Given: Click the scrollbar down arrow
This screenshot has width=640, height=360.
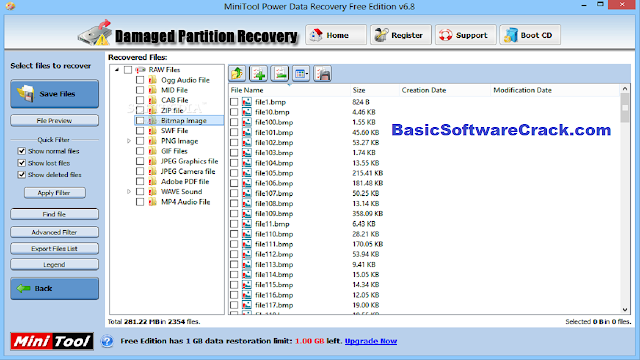Looking at the screenshot, I should pos(624,310).
